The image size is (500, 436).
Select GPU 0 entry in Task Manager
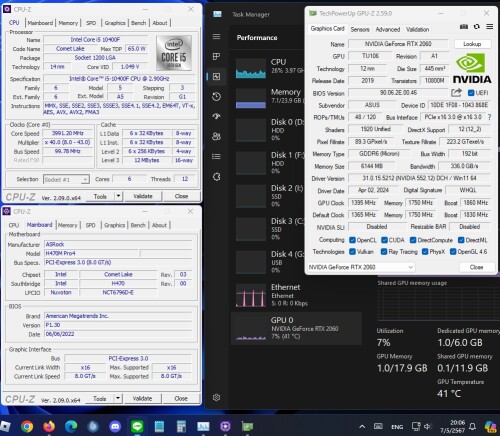coord(296,328)
